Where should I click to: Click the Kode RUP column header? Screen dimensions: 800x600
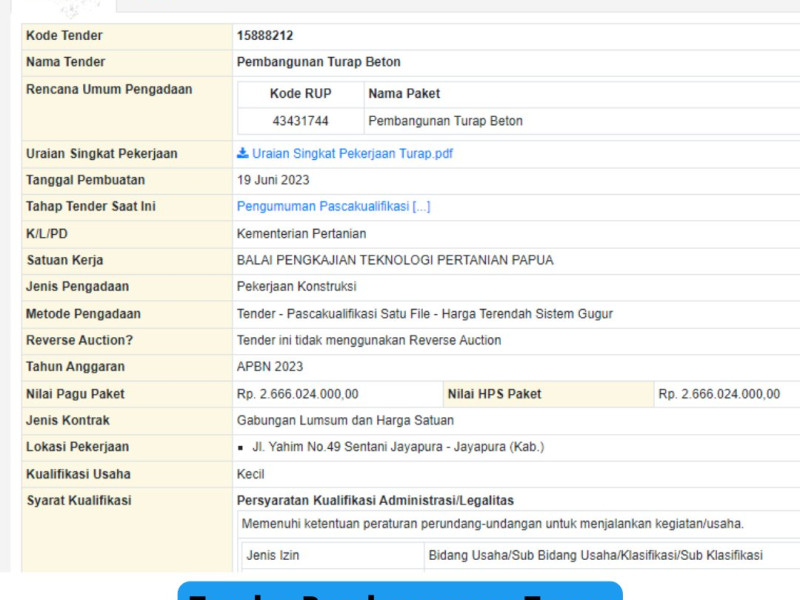300,94
